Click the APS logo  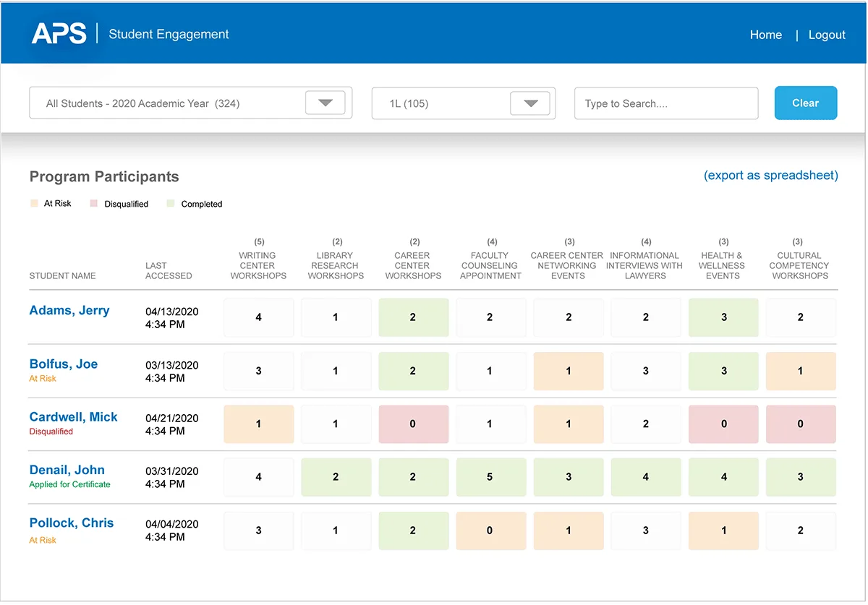tap(59, 34)
